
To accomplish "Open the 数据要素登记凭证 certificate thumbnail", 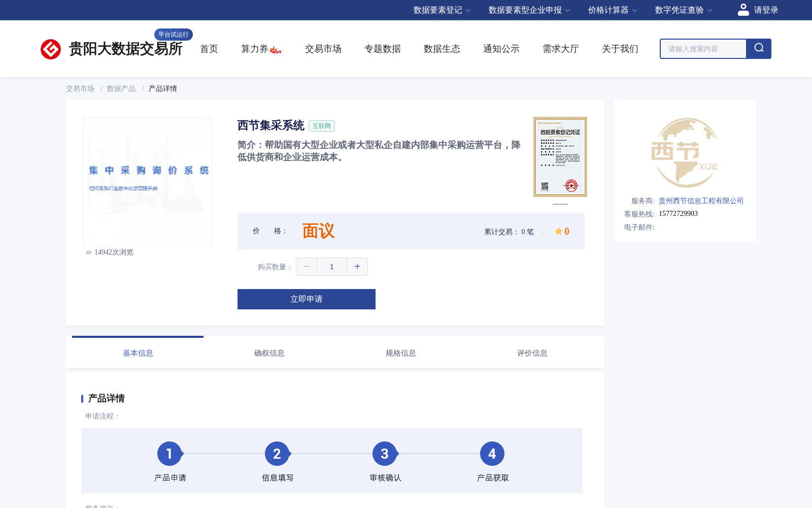I will pos(560,157).
